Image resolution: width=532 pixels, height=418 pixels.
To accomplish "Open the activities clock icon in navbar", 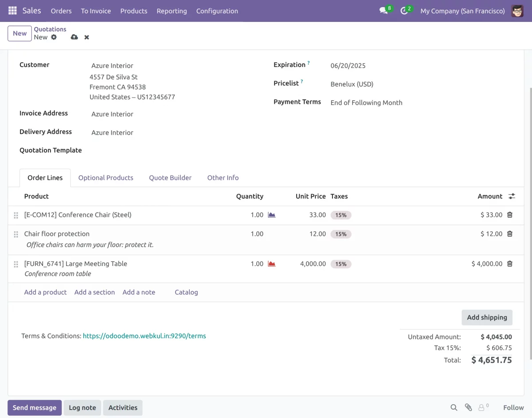I will (404, 11).
